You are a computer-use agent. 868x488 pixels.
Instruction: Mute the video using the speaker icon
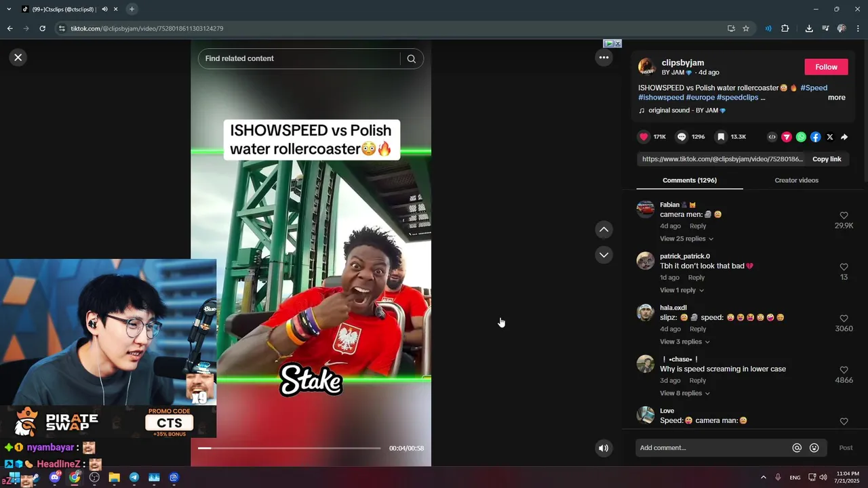(604, 448)
